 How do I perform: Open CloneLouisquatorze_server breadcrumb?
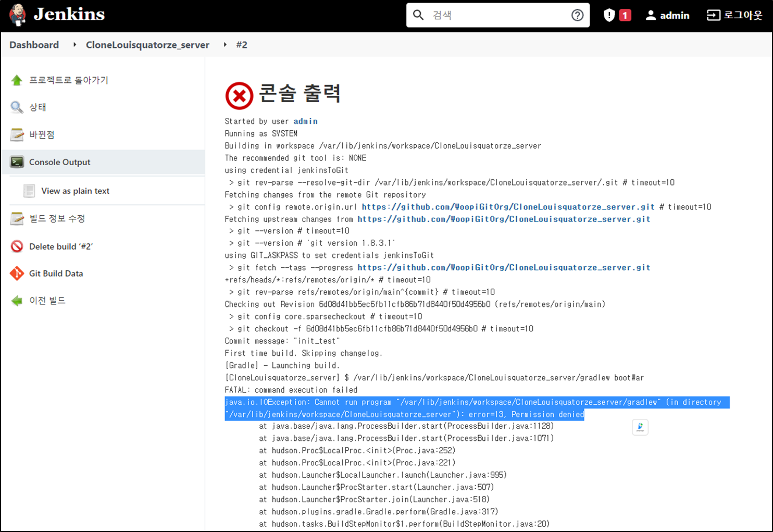147,45
